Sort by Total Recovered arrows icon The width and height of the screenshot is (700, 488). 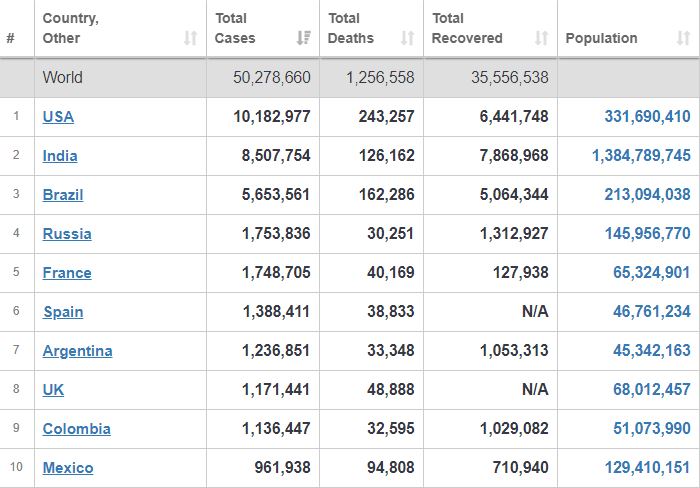(542, 38)
